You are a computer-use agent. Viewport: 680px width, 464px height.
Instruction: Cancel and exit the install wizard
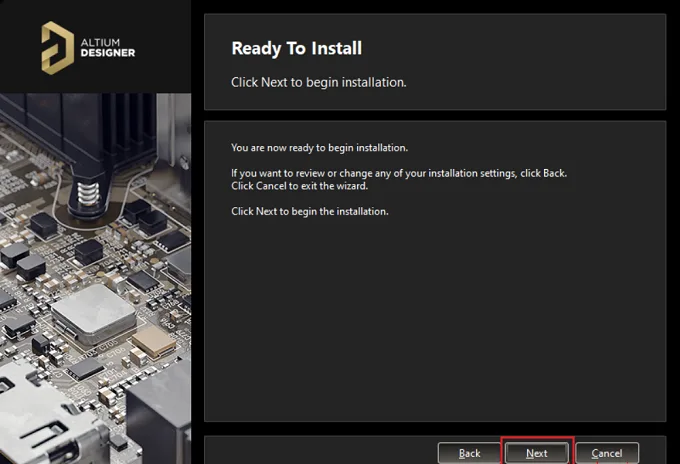pyautogui.click(x=607, y=453)
